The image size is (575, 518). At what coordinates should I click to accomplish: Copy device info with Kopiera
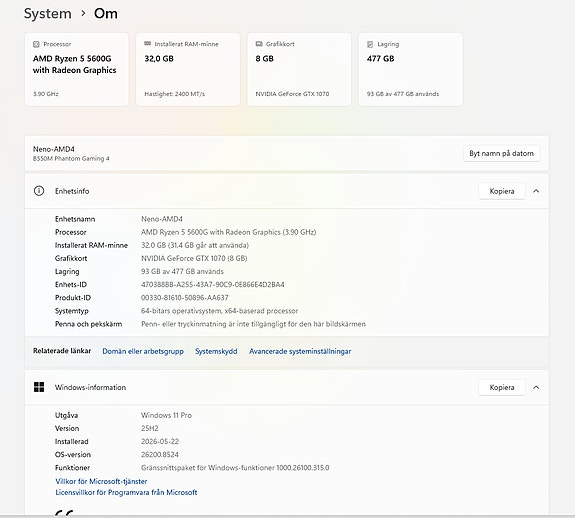pyautogui.click(x=502, y=191)
